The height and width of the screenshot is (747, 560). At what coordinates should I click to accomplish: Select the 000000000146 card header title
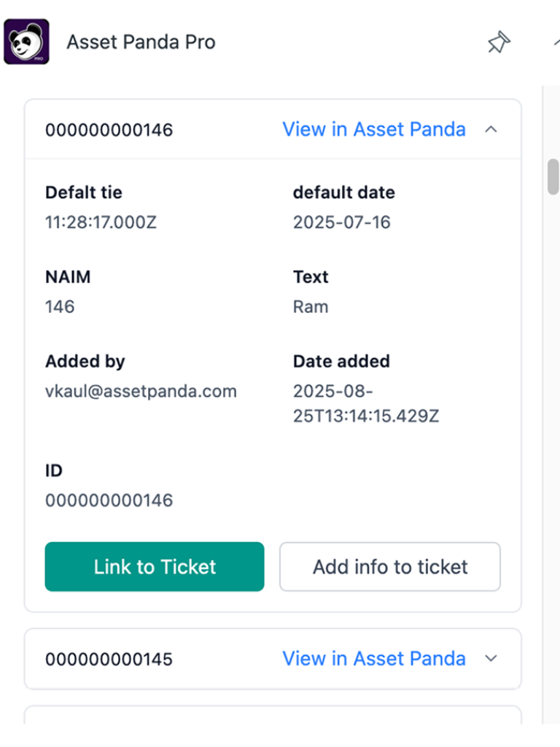pos(109,131)
